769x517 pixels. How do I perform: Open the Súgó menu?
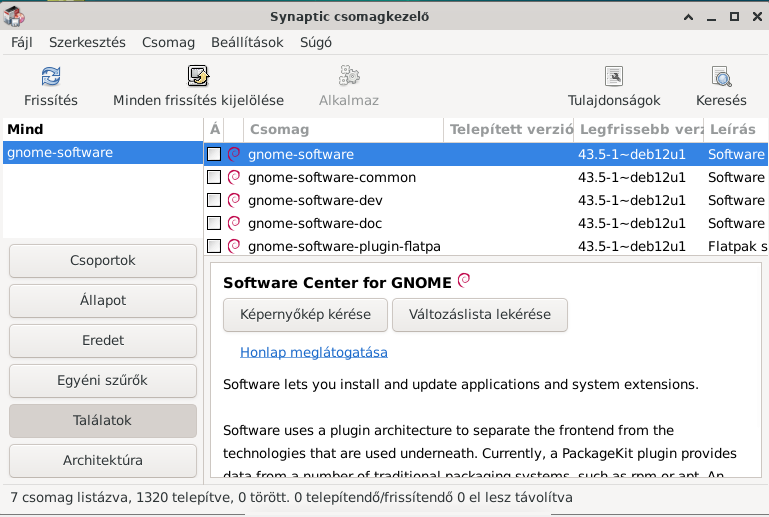[316, 43]
